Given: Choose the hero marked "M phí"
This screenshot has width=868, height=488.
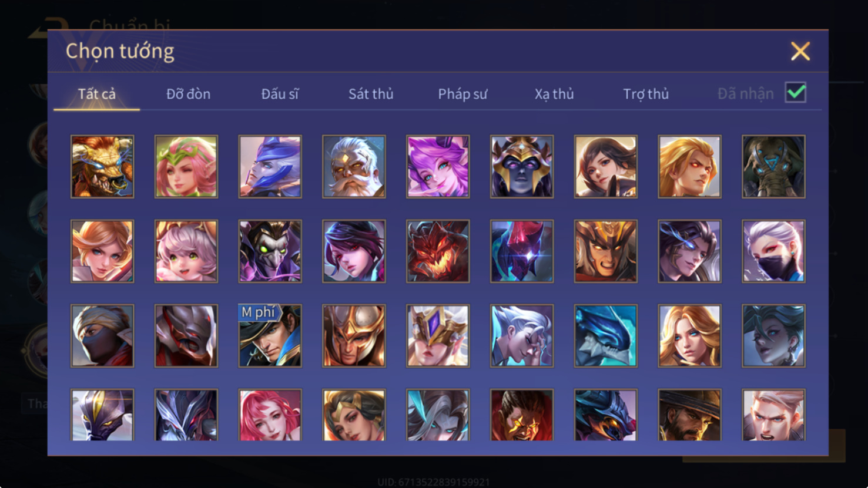Looking at the screenshot, I should (x=270, y=336).
